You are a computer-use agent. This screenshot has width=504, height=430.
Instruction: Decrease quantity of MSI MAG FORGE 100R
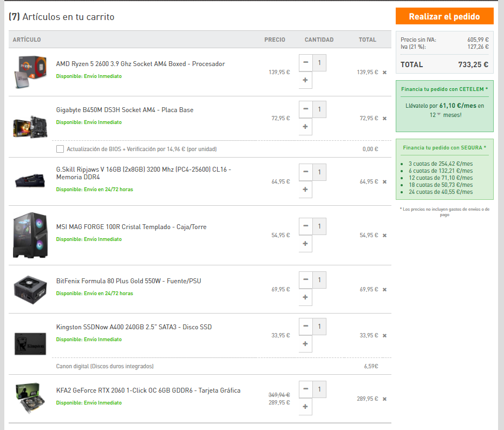[x=305, y=226]
